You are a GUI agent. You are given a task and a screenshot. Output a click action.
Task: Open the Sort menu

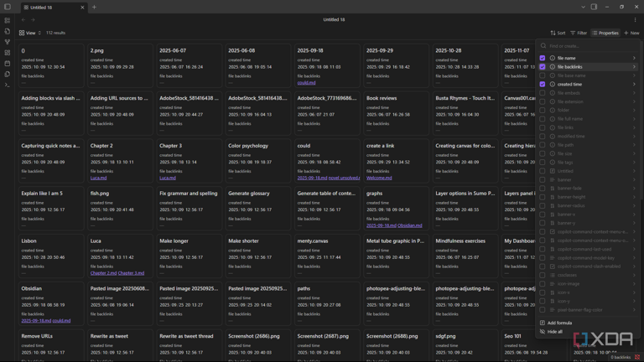point(558,33)
